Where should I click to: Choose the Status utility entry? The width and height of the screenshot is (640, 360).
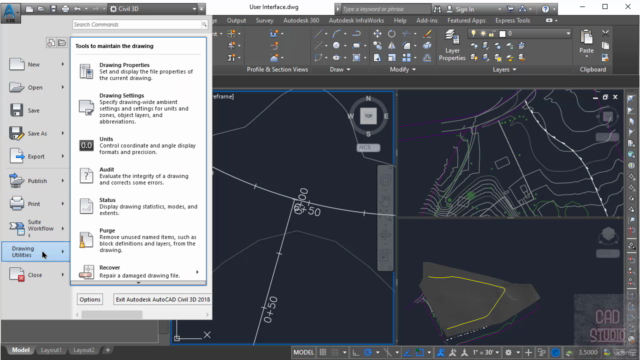138,206
